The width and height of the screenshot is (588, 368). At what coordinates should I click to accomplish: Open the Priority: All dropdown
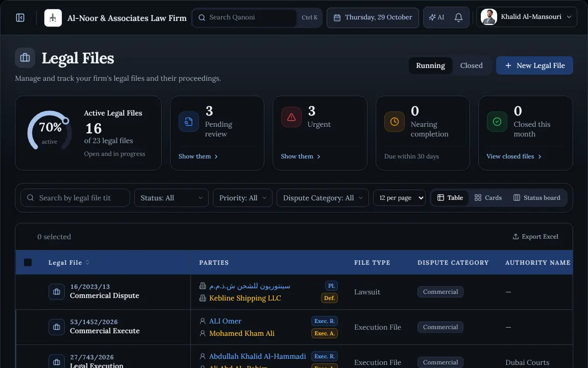[242, 198]
